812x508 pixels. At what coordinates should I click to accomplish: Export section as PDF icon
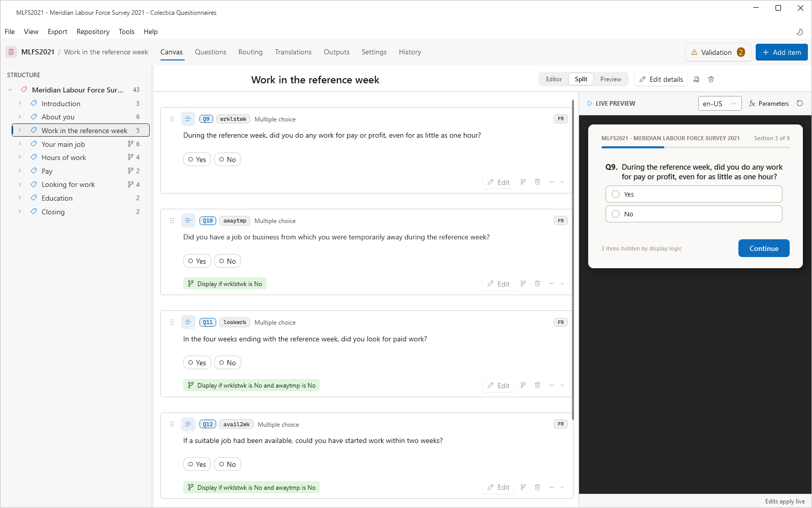[x=696, y=79]
